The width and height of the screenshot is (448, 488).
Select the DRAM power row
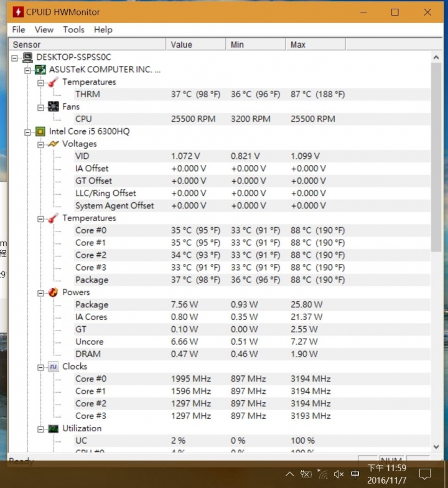[252, 354]
